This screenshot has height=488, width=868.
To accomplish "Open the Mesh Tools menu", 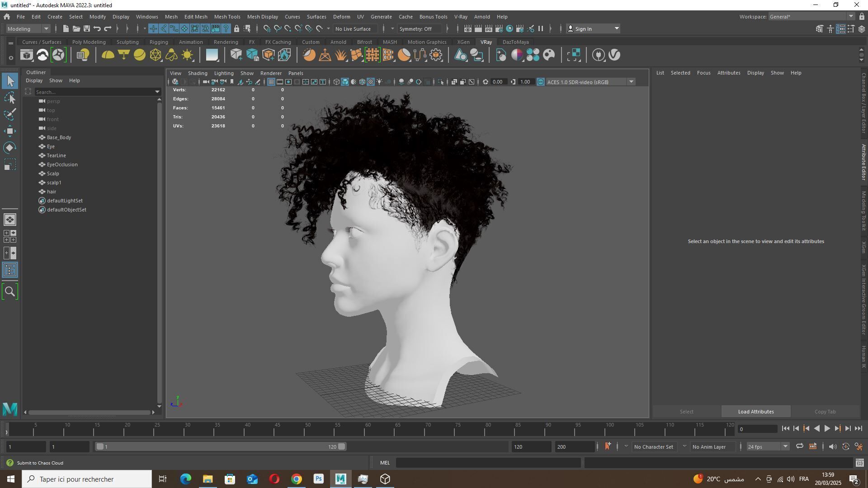I will point(227,17).
